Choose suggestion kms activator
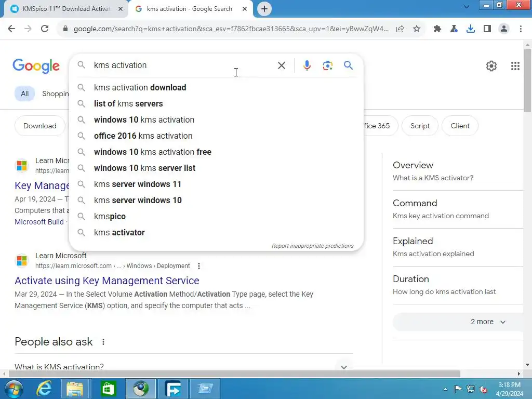Viewport: 532px width, 399px height. click(x=216, y=232)
